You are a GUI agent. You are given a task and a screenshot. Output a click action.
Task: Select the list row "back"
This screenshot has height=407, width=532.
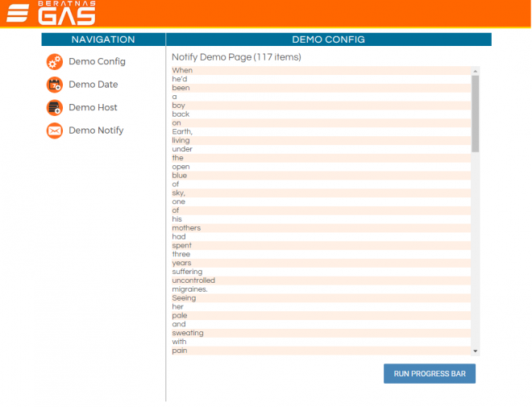pyautogui.click(x=322, y=114)
